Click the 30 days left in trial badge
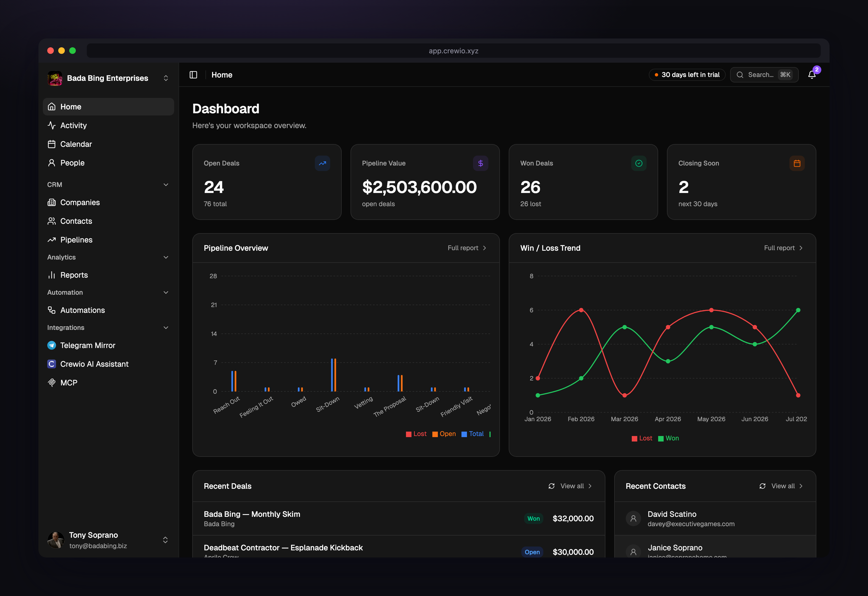The image size is (868, 596). (687, 75)
